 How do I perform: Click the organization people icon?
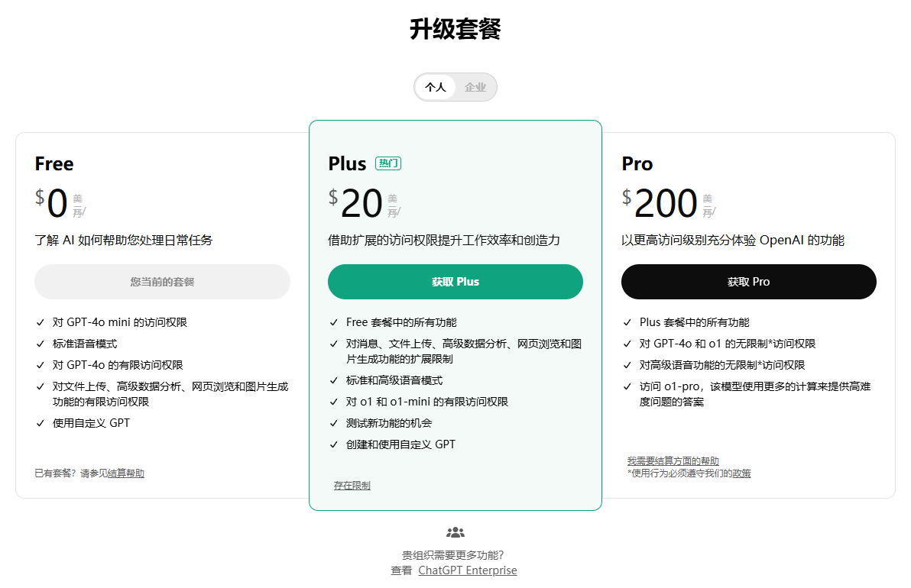(455, 531)
